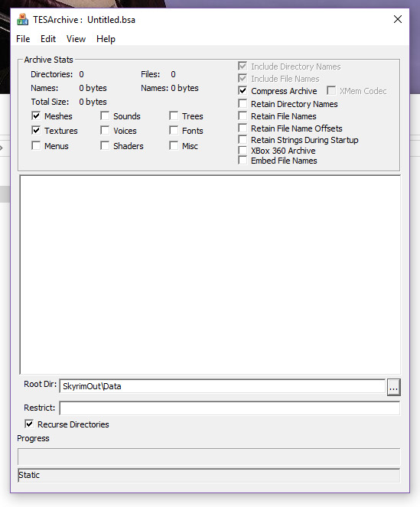Tick the Sounds checkbox
Screen dimensions: 420x507
(x=105, y=115)
